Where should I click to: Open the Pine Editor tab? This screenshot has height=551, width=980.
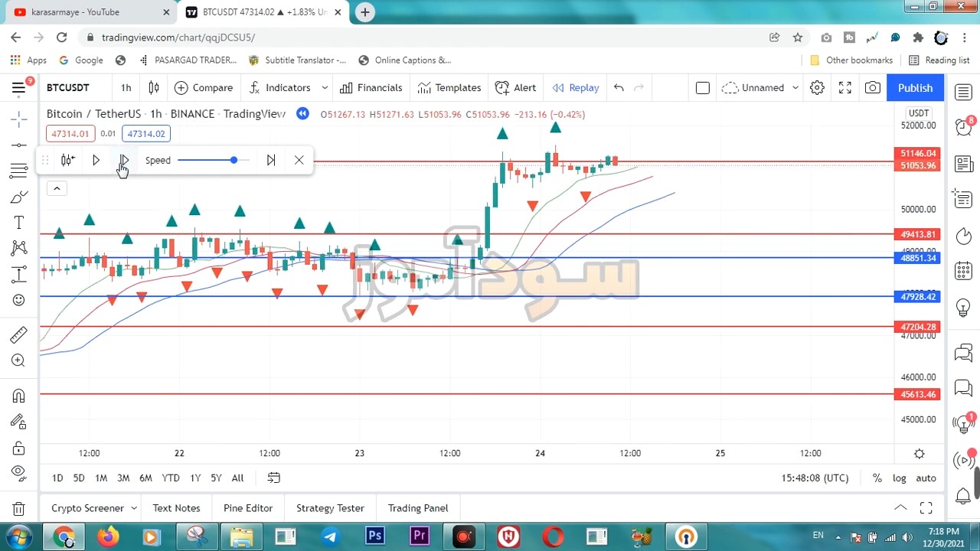tap(248, 508)
